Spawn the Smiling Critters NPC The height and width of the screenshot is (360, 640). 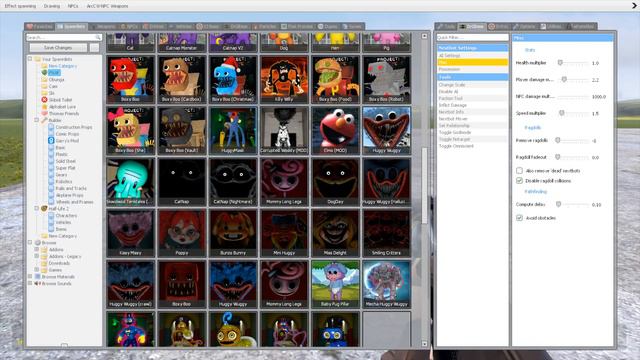[387, 233]
